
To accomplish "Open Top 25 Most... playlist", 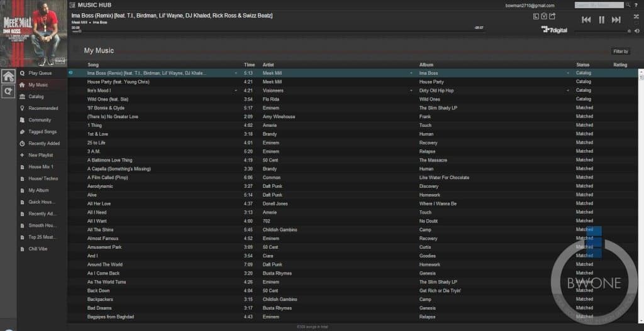I will tap(42, 237).
